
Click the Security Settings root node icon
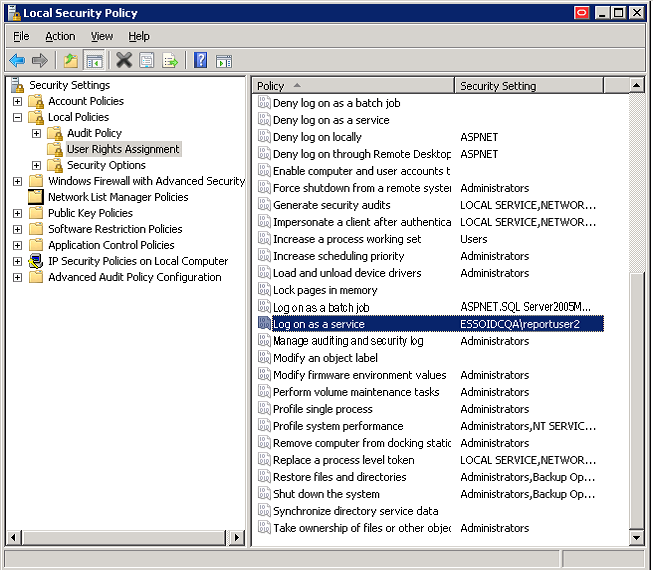pyautogui.click(x=18, y=85)
